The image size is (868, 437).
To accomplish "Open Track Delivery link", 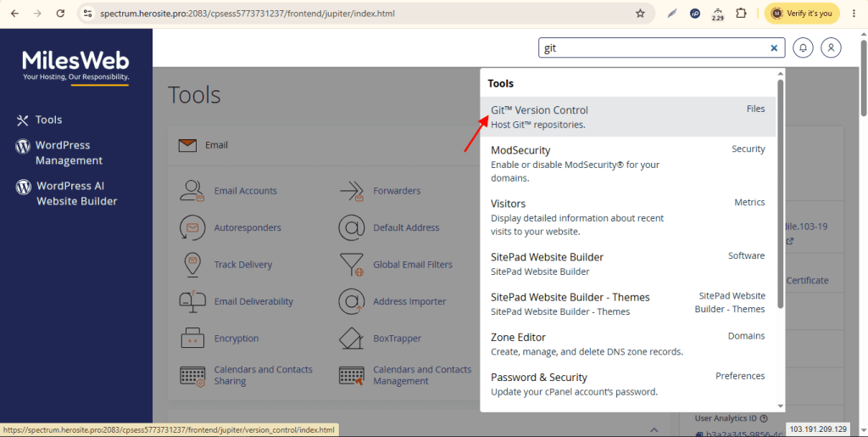I will coord(243,265).
